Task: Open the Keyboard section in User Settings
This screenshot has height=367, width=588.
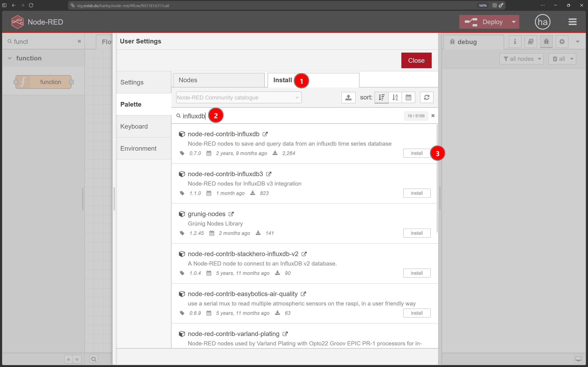Action: point(143,127)
